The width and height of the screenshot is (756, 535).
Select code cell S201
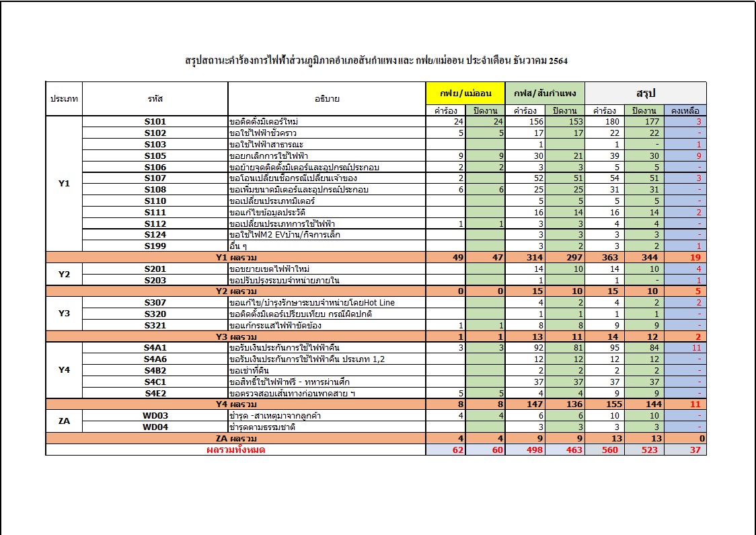[x=155, y=269]
